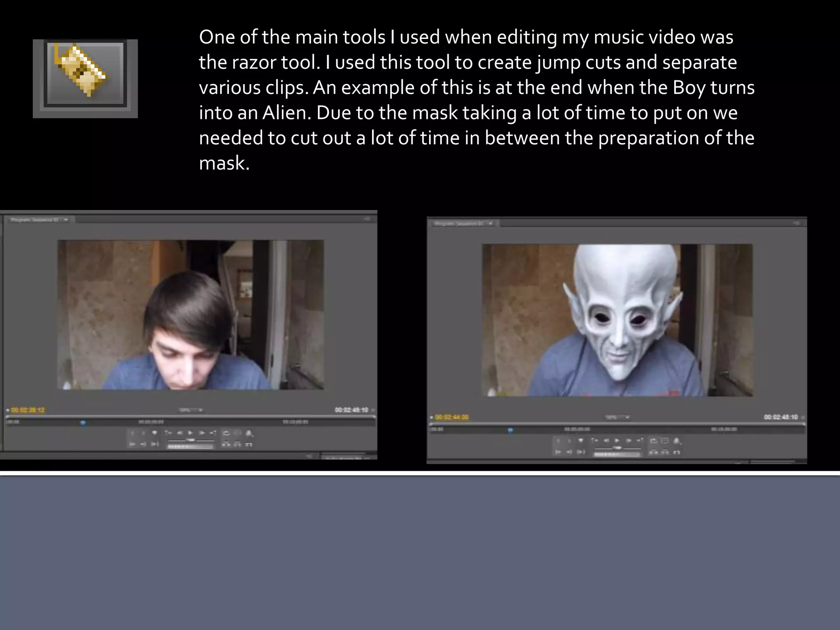Toggle Loop playback in right monitor
Viewport: 840px width, 630px height.
click(653, 441)
